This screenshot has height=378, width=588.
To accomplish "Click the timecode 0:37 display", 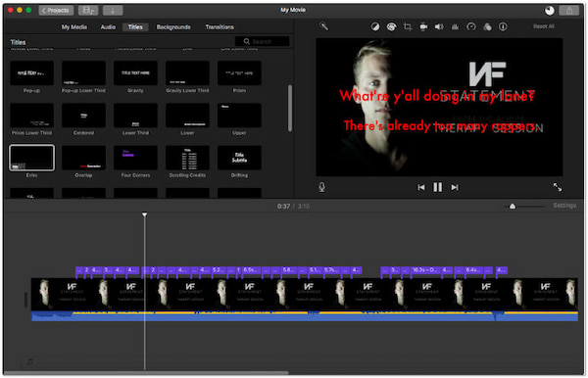I will (x=283, y=206).
